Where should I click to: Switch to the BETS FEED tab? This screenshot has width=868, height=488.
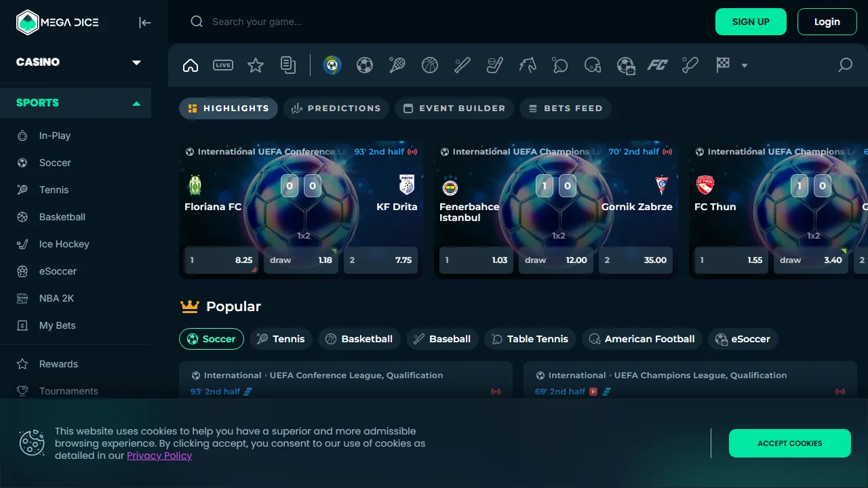pyautogui.click(x=566, y=108)
